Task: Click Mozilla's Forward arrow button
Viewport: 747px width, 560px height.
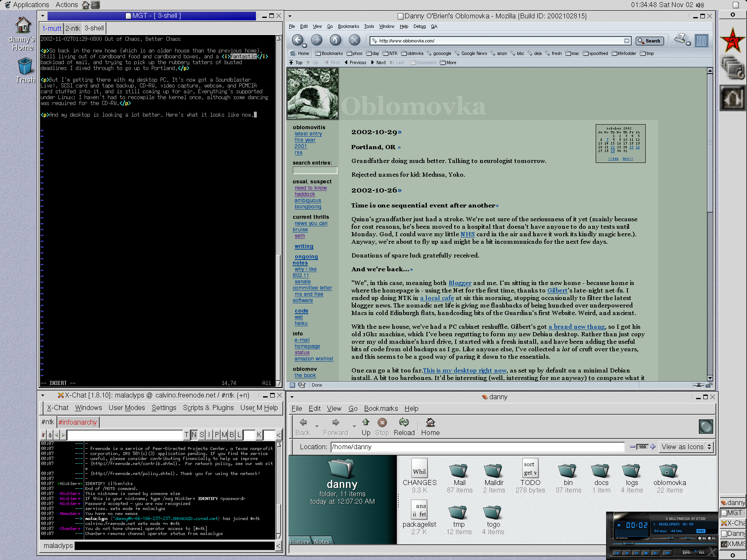Action: 317,40
